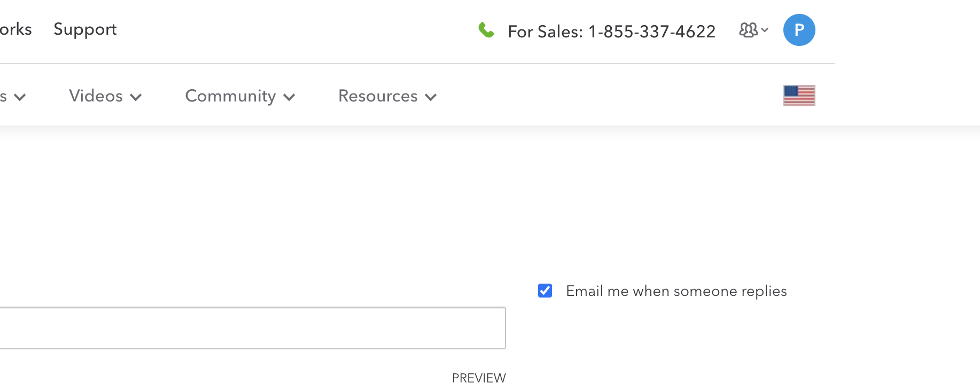This screenshot has width=980, height=391.
Task: Click the sales phone number 1-855-337-4622
Action: (652, 32)
